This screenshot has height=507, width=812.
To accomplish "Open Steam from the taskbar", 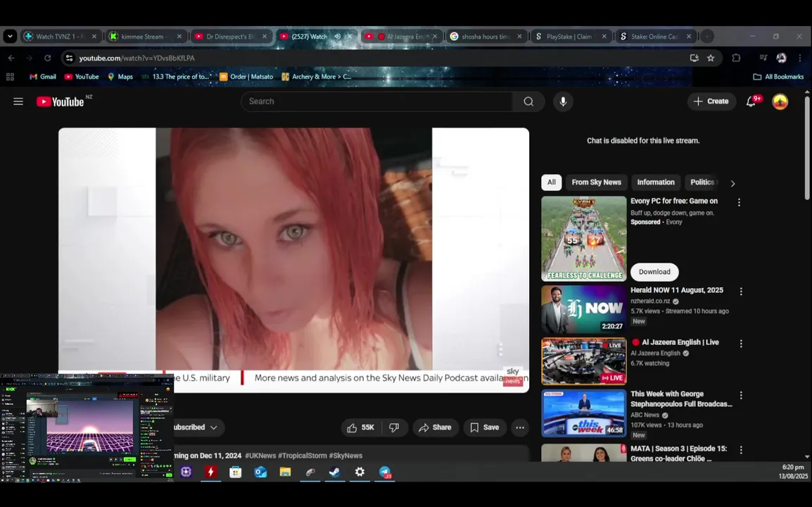I will pos(334,472).
